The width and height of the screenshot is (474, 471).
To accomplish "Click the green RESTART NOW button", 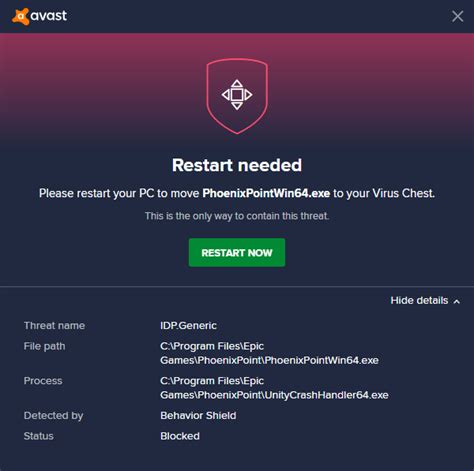I will coord(237,253).
